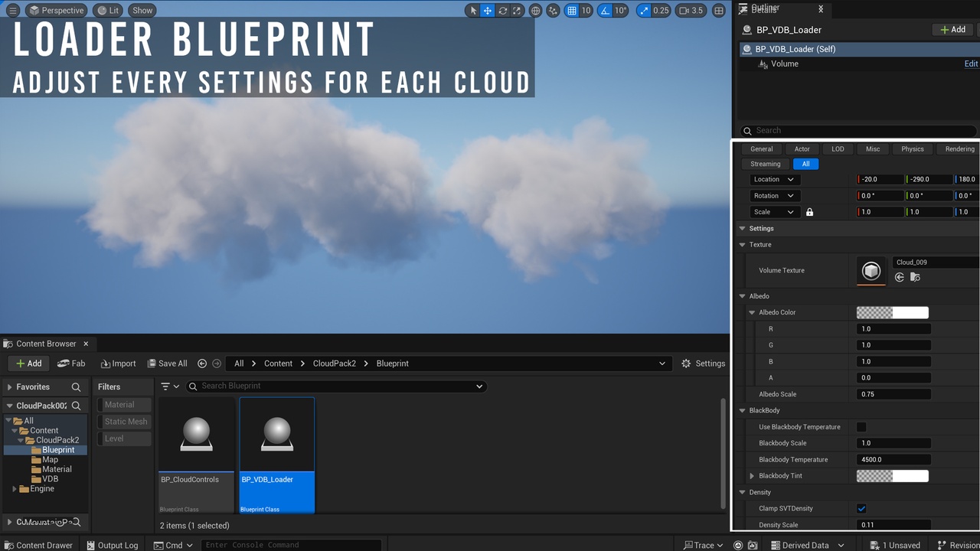Click the surface snapping icon
Viewport: 980px width, 551px height.
point(553,10)
